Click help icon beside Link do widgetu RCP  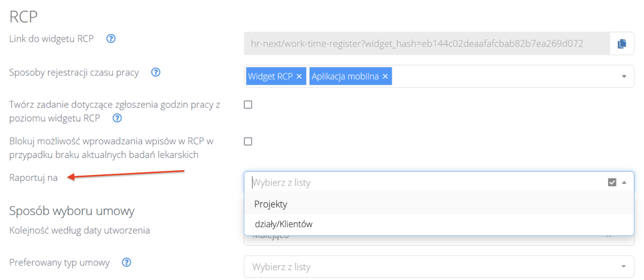click(x=111, y=38)
